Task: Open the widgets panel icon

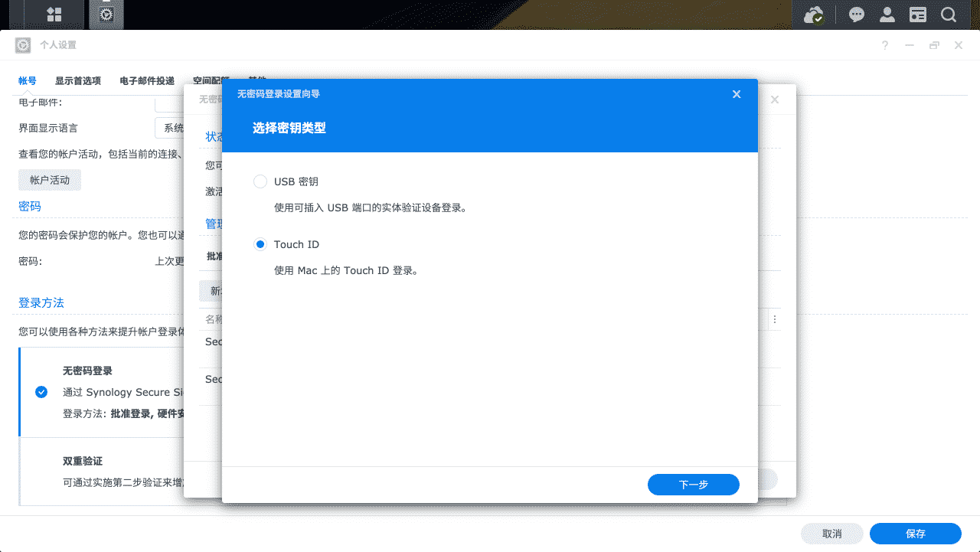Action: point(918,15)
